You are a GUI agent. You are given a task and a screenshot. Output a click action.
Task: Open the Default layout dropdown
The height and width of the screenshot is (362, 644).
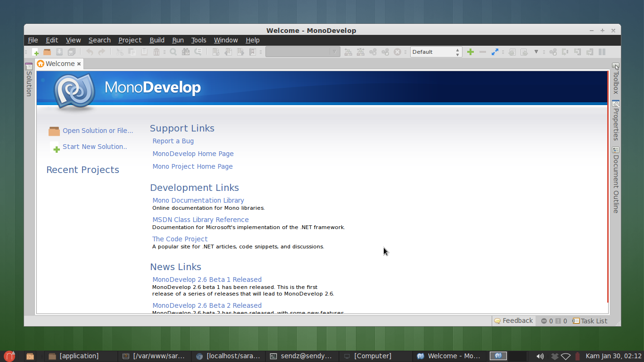(436, 52)
